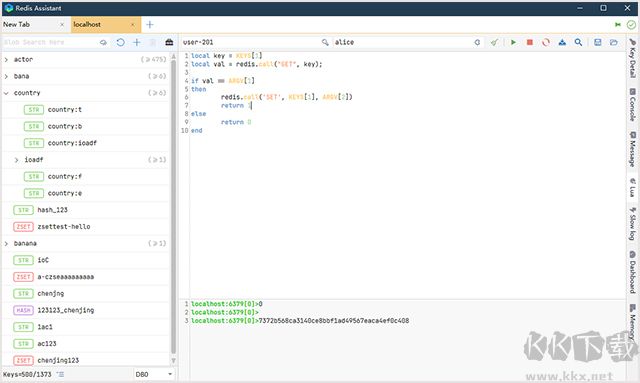Click the Redis Assistant app logo
Screen dimensions: 640x383
(9, 8)
